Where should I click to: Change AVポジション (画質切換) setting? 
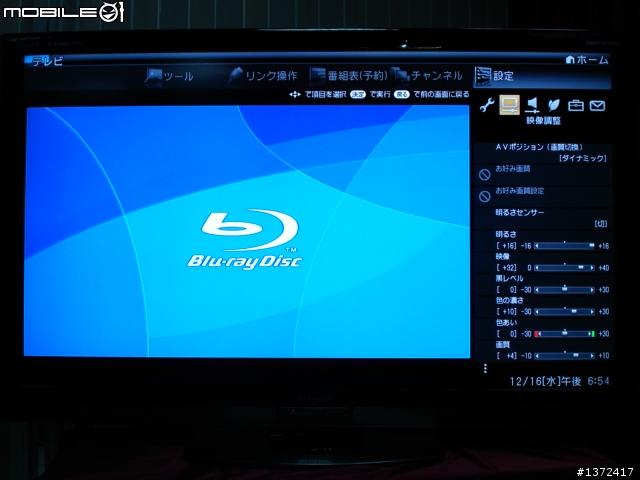543,153
